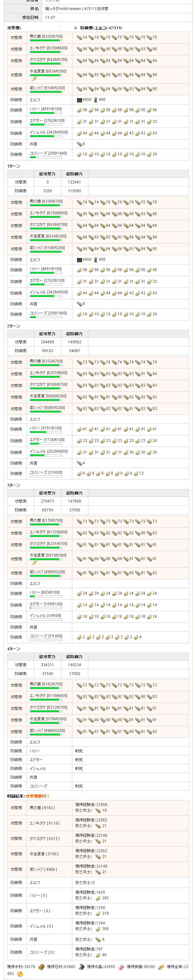Click the stone icon beside 獲得石材

click(x=81, y=966)
